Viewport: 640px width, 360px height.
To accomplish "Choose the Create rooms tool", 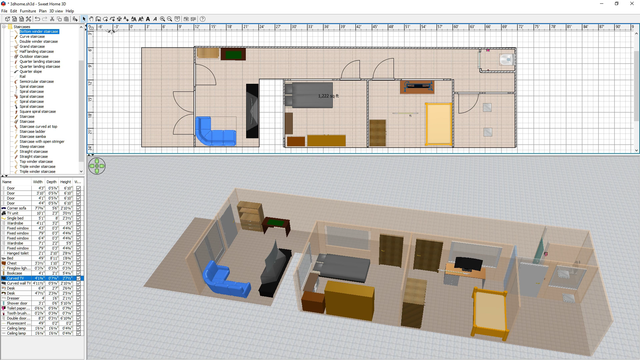I will 105,19.
